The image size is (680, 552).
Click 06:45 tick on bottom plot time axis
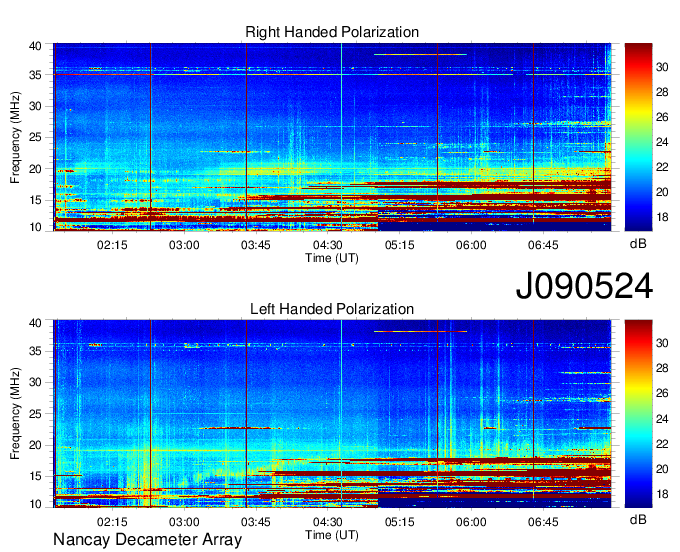tap(543, 522)
